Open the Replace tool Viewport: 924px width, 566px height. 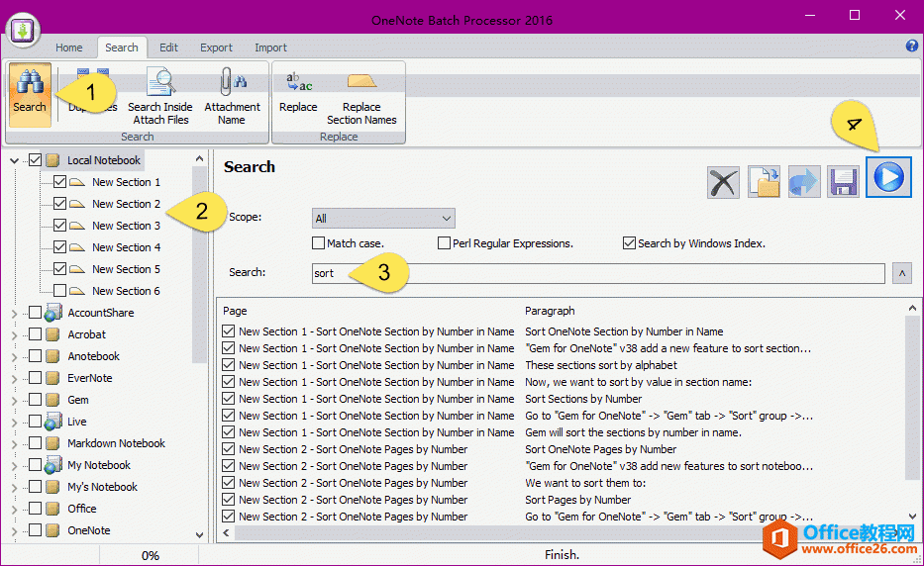[x=298, y=92]
